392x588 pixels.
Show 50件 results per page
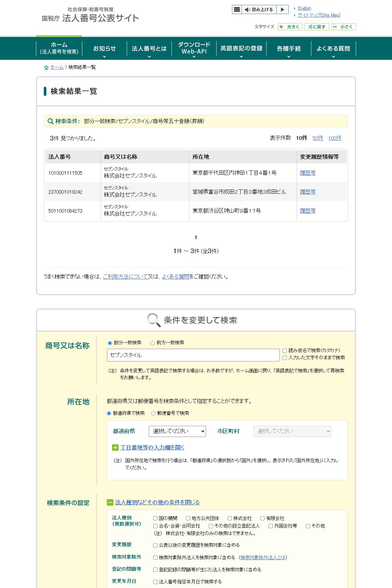pos(318,138)
